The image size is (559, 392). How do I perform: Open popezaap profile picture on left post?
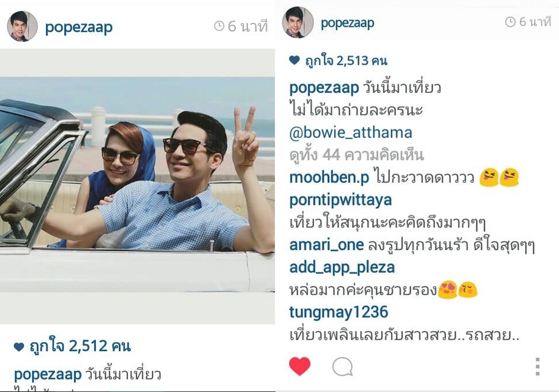click(22, 26)
